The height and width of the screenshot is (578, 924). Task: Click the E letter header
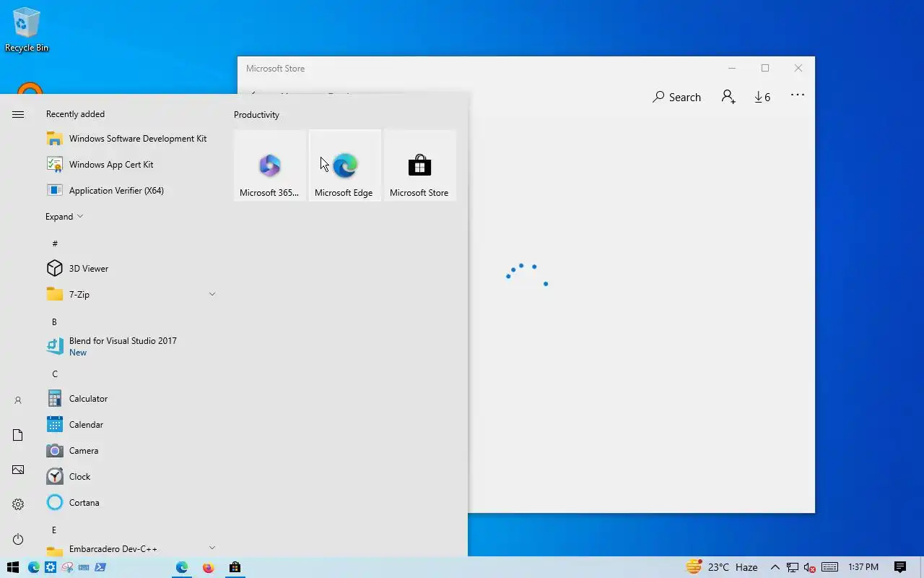54,530
